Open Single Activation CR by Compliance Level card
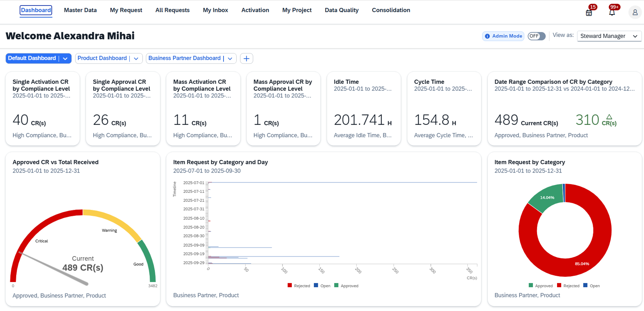This screenshot has width=644, height=311. 42,108
